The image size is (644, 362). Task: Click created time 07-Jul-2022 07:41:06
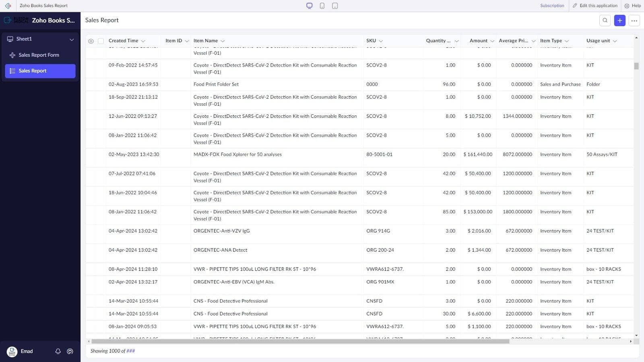click(132, 174)
